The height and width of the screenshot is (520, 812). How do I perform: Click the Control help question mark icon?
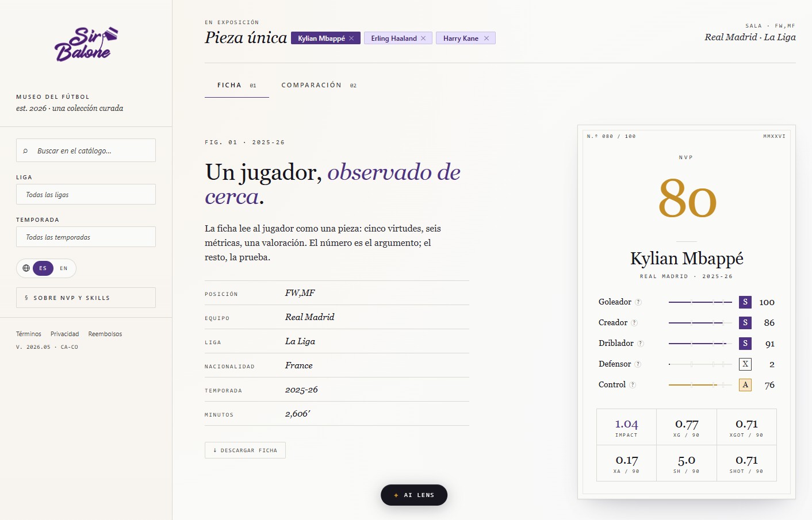click(633, 385)
